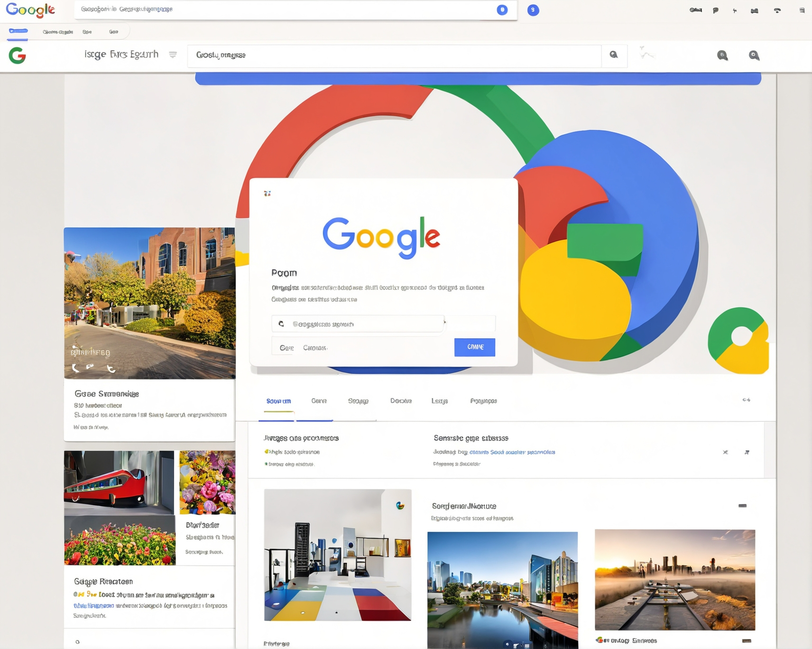Open the tulip field thumbnail

120,540
